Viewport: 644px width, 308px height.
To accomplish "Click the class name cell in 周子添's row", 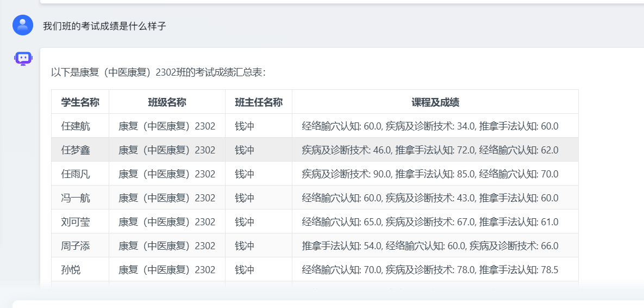I will click(x=167, y=246).
